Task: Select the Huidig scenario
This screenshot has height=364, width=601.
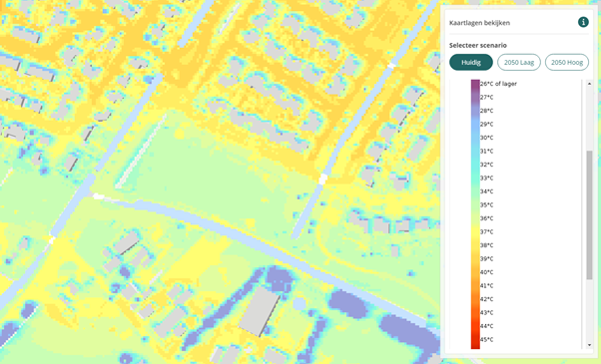Action: (x=471, y=63)
